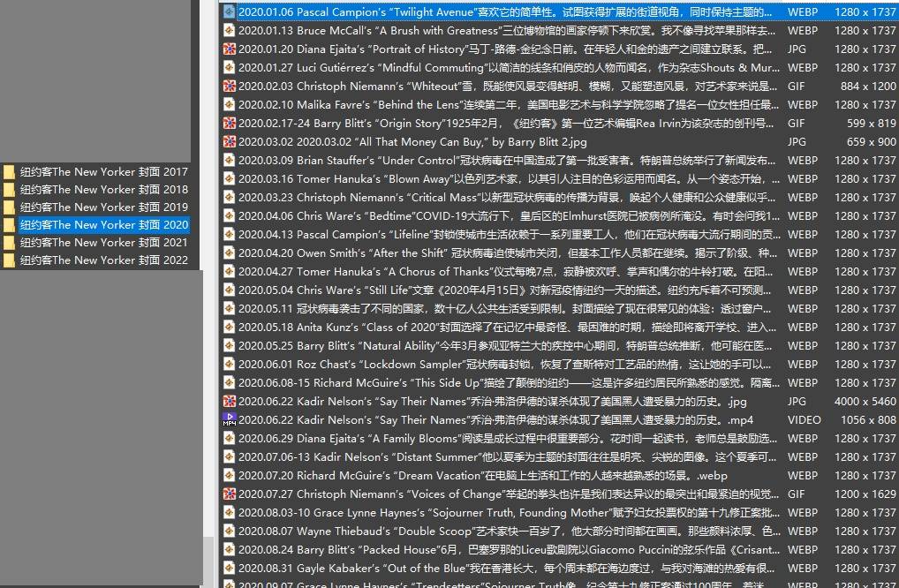
Task: Click the WEBP file icon of 2020.01.06 Twilight Avenue
Action: [x=229, y=11]
